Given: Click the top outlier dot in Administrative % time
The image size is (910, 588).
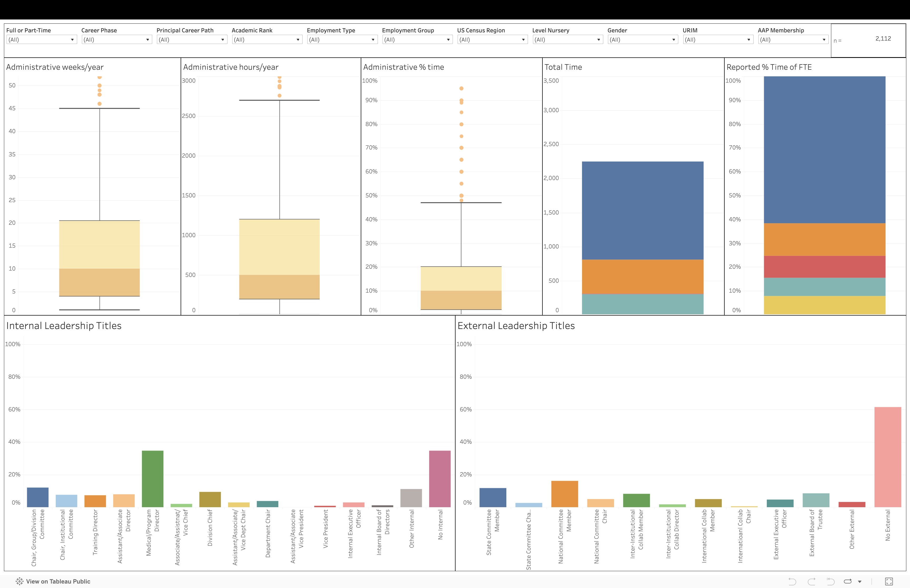Looking at the screenshot, I should click(461, 89).
